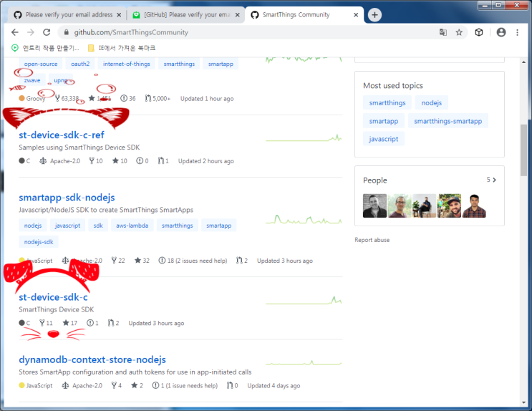Click the site lock icon

click(67, 32)
